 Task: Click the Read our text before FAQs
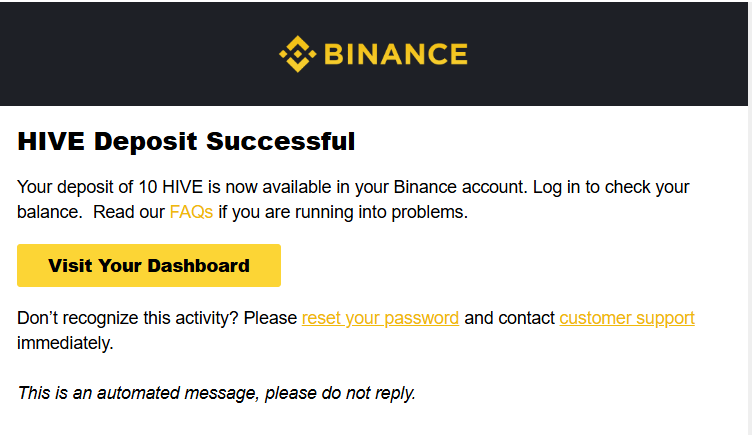129,212
